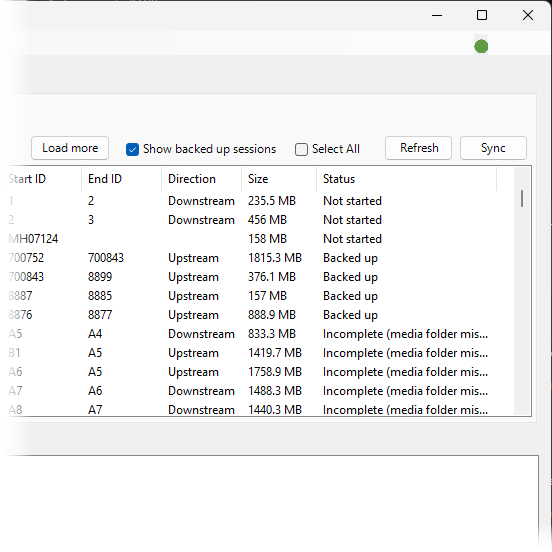Enable the Select All checkbox
The image size is (552, 552).
(x=301, y=149)
